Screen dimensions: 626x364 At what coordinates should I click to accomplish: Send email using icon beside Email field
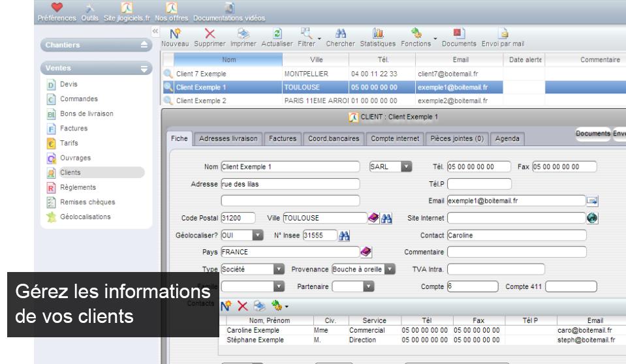click(592, 201)
